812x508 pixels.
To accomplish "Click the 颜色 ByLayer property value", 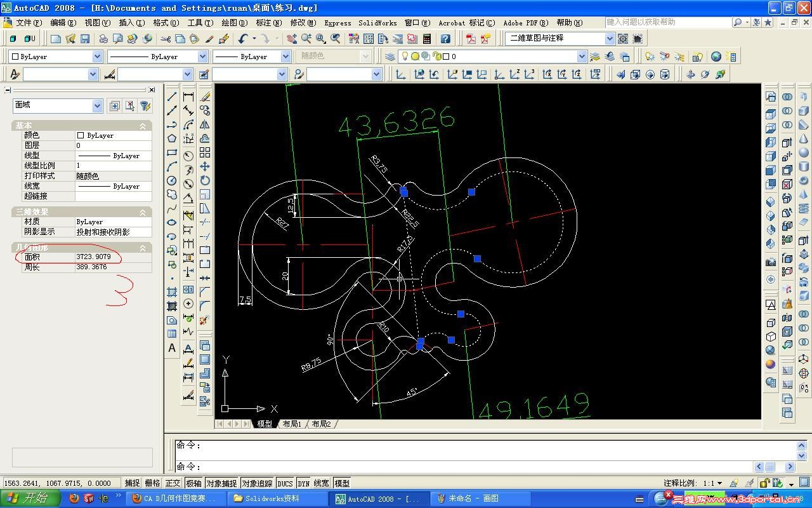I will coord(113,135).
